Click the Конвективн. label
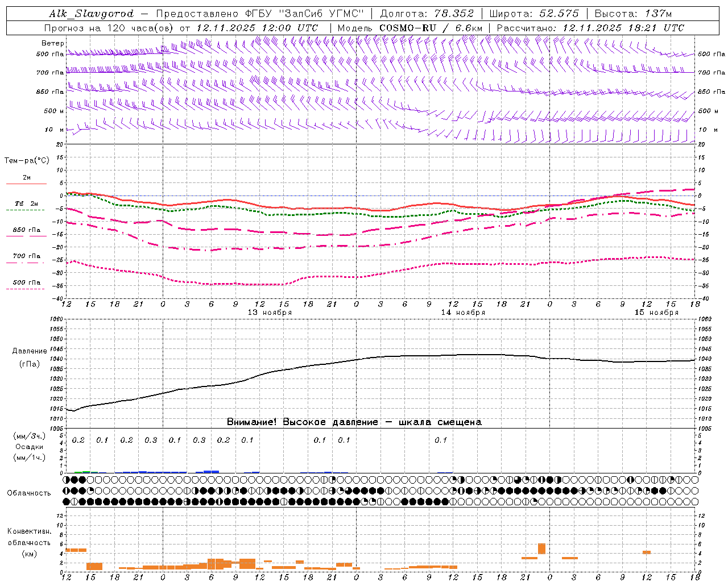This screenshot has height=582, width=728. pyautogui.click(x=29, y=531)
